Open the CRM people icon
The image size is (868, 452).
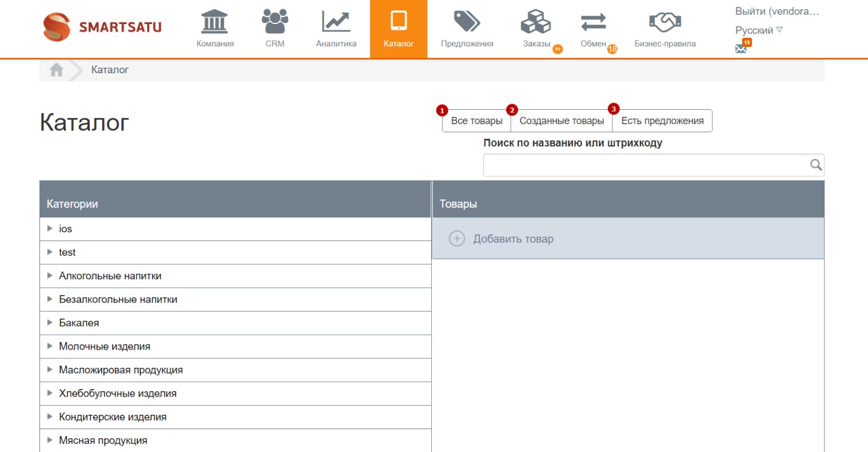(275, 22)
